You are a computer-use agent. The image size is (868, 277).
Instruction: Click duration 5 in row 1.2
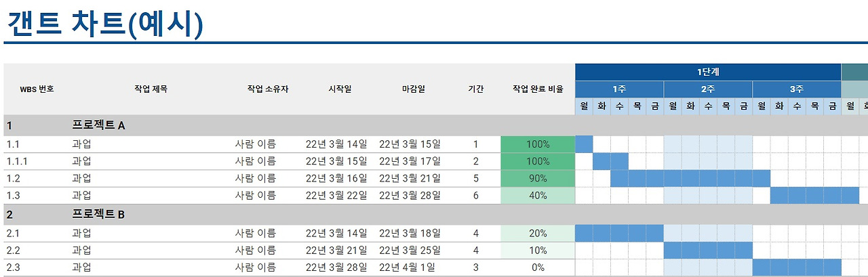pos(476,178)
